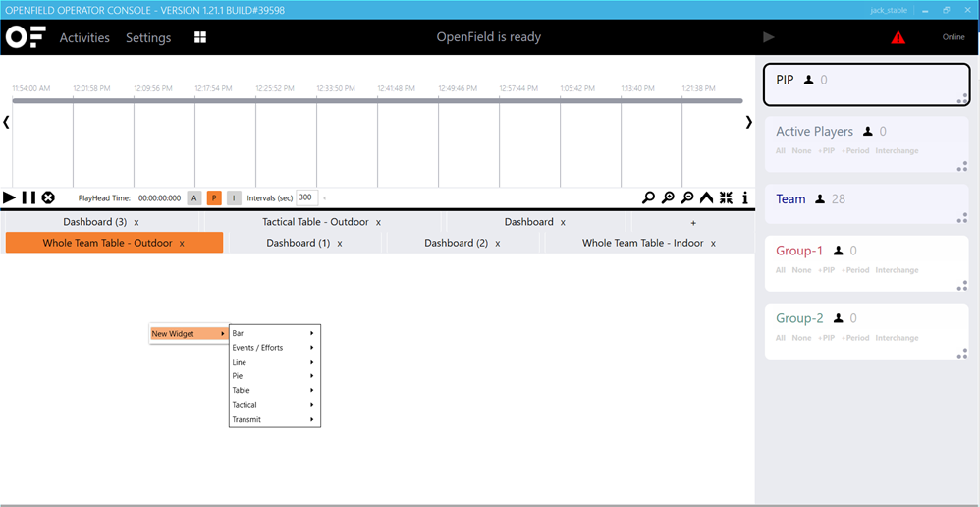Click the Group-1 person icon
The height and width of the screenshot is (507, 980).
click(839, 251)
